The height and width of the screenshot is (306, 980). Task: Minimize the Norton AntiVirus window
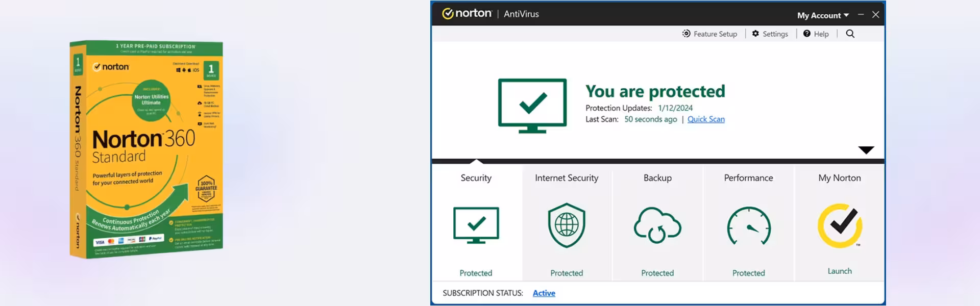[861, 14]
